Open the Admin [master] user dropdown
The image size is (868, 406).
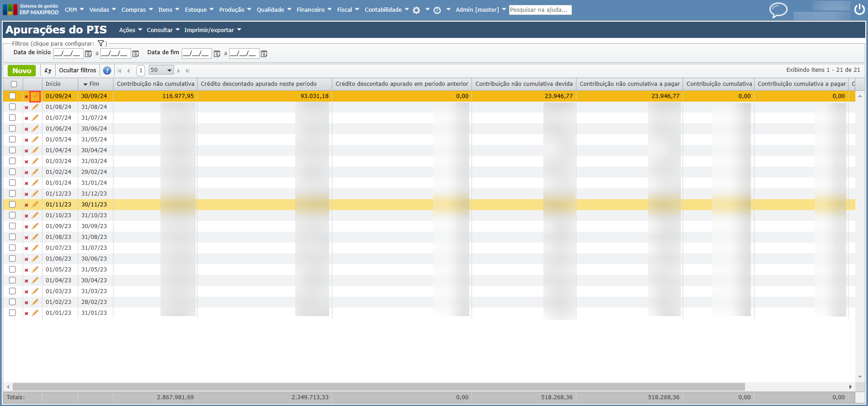click(x=481, y=10)
